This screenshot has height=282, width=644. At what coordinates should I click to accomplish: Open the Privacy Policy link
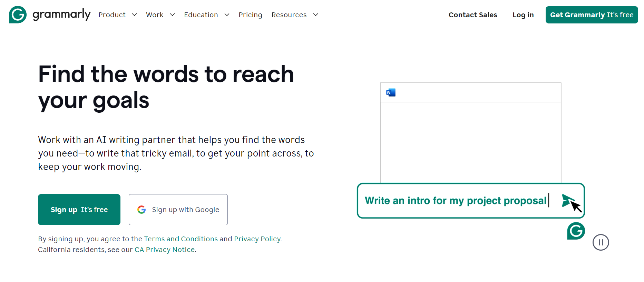tap(257, 239)
